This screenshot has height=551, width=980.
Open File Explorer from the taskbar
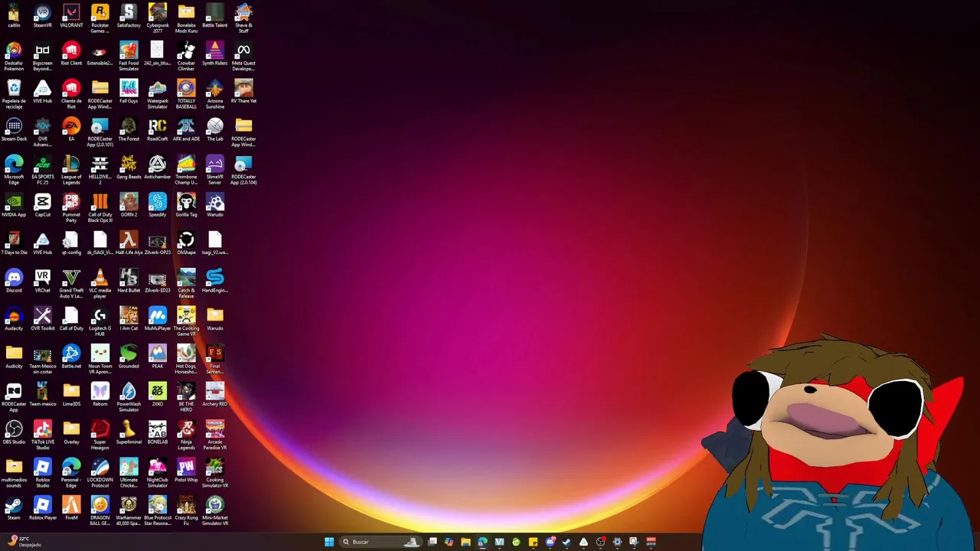tap(465, 542)
